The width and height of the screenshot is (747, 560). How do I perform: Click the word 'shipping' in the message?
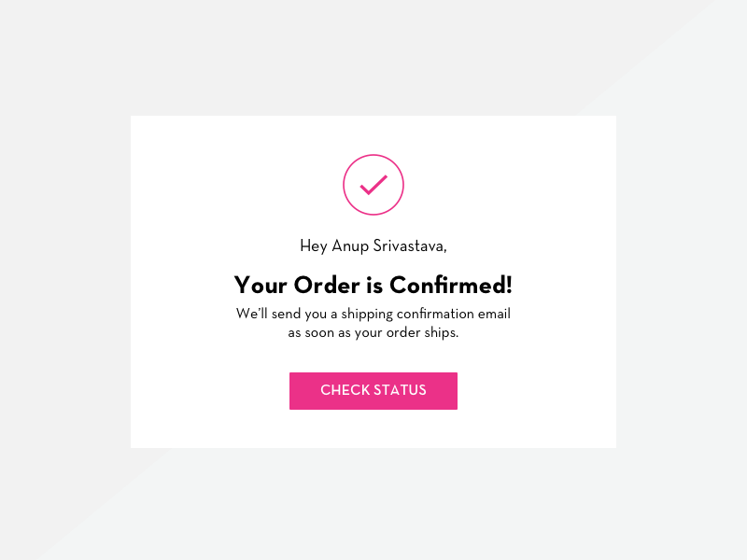(x=367, y=314)
